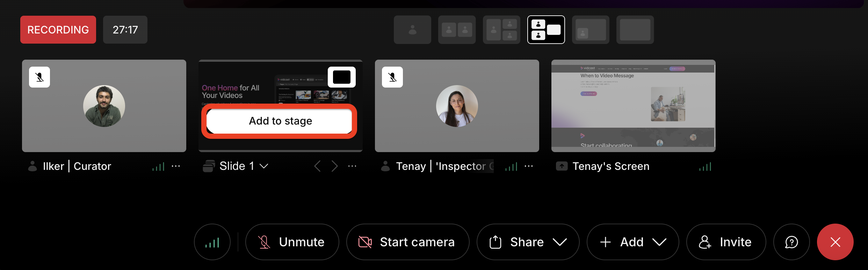Screen dimensions: 868x270
Task: Open the more options menu for Ilker
Action: (176, 166)
